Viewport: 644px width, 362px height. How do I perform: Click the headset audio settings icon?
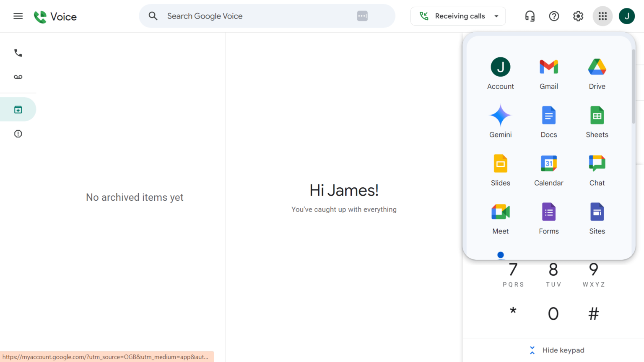click(x=530, y=16)
